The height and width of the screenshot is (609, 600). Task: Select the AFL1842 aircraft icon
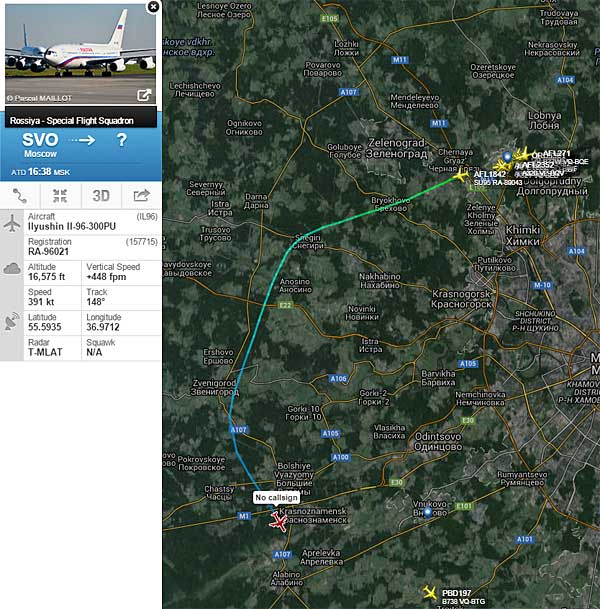point(461,175)
